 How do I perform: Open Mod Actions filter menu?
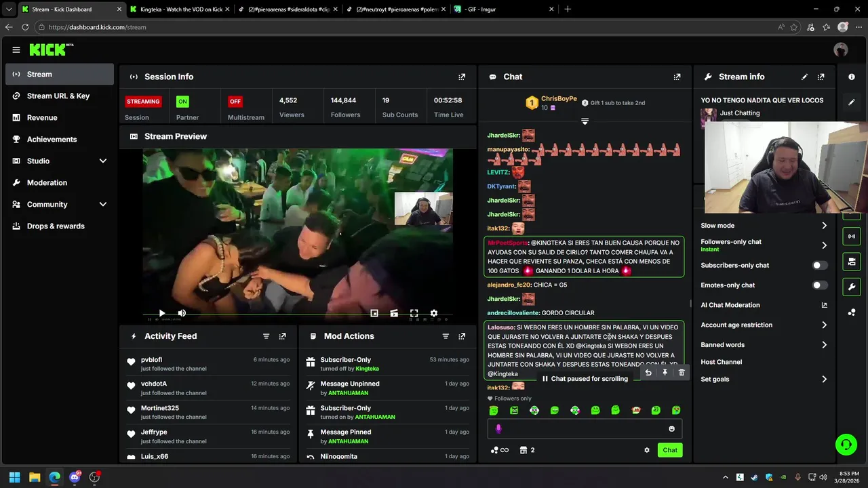[x=446, y=336]
